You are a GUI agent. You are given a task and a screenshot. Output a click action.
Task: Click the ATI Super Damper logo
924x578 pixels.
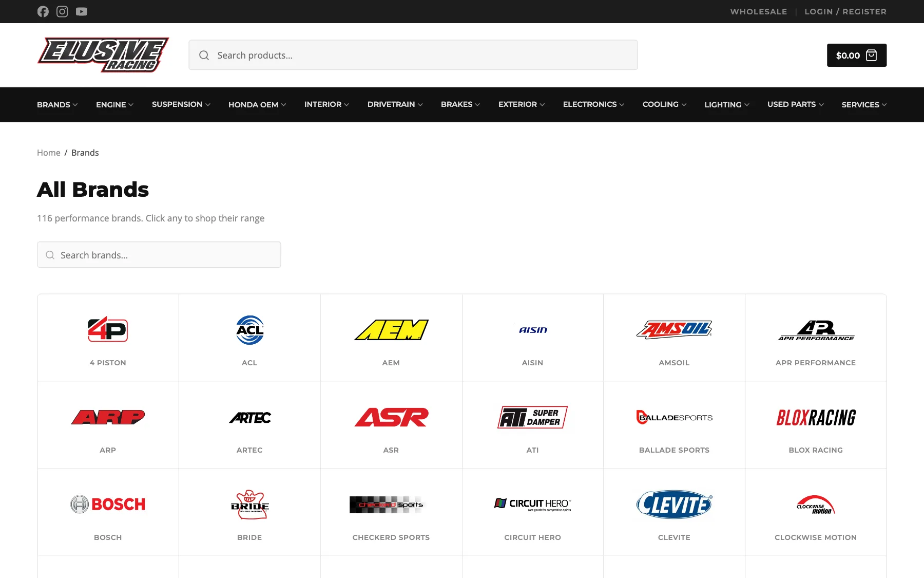click(533, 417)
